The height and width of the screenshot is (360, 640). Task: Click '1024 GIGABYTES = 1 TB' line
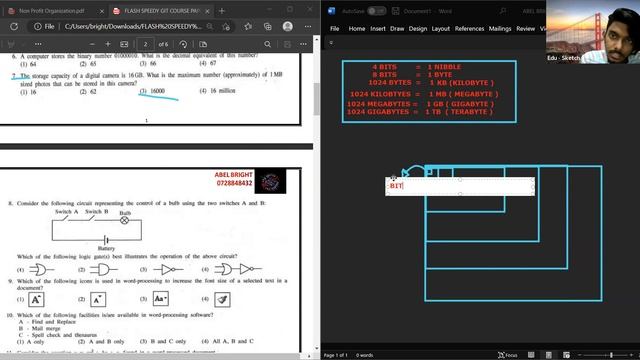(x=420, y=112)
